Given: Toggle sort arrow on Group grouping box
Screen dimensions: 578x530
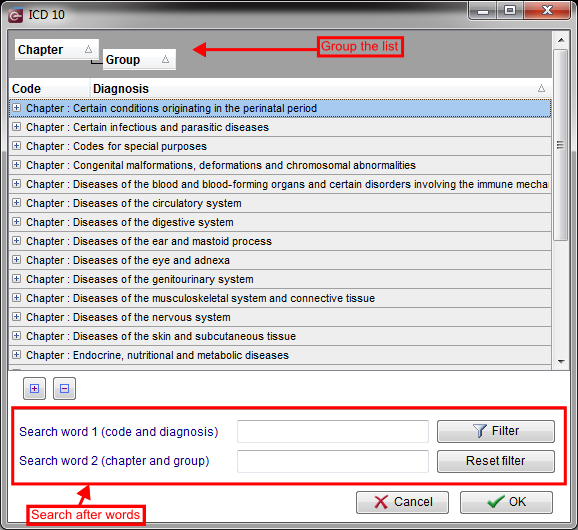Looking at the screenshot, I should tap(166, 59).
